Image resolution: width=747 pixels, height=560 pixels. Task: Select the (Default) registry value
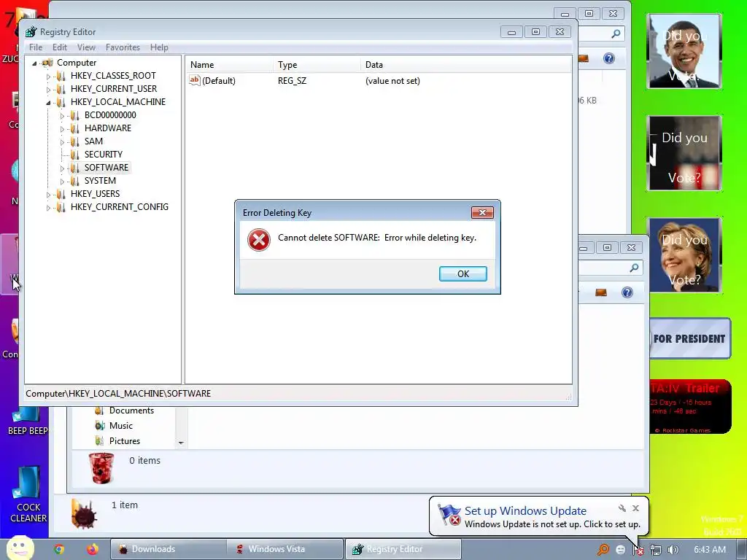219,80
